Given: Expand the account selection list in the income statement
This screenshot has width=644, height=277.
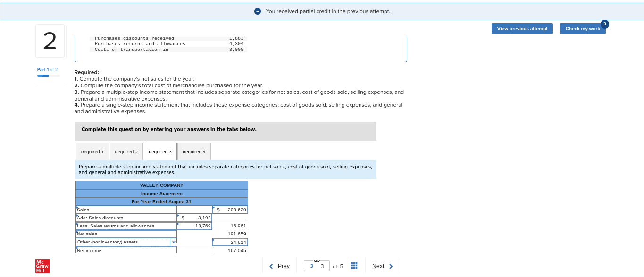Looking at the screenshot, I should [x=173, y=242].
